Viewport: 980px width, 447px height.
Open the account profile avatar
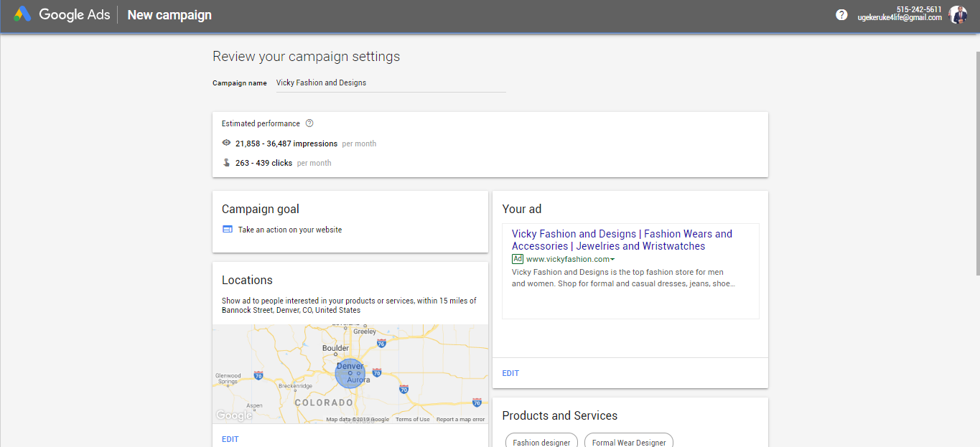click(x=958, y=15)
